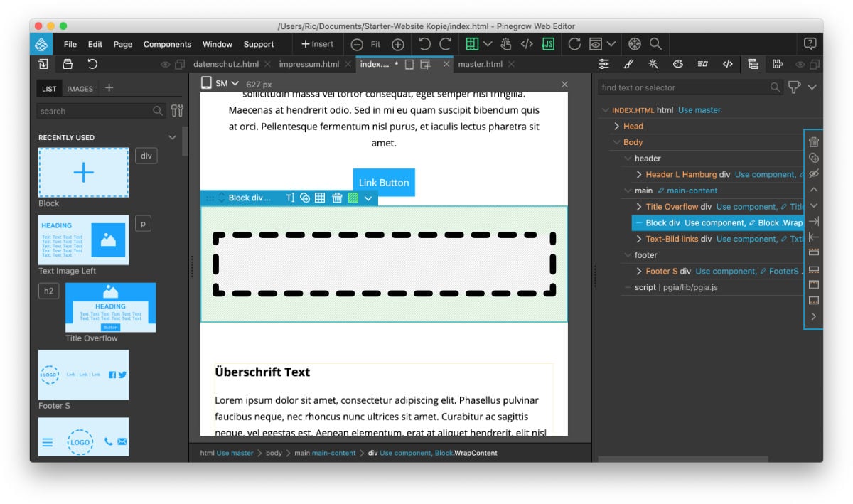Open the style brush panel icon

point(628,64)
